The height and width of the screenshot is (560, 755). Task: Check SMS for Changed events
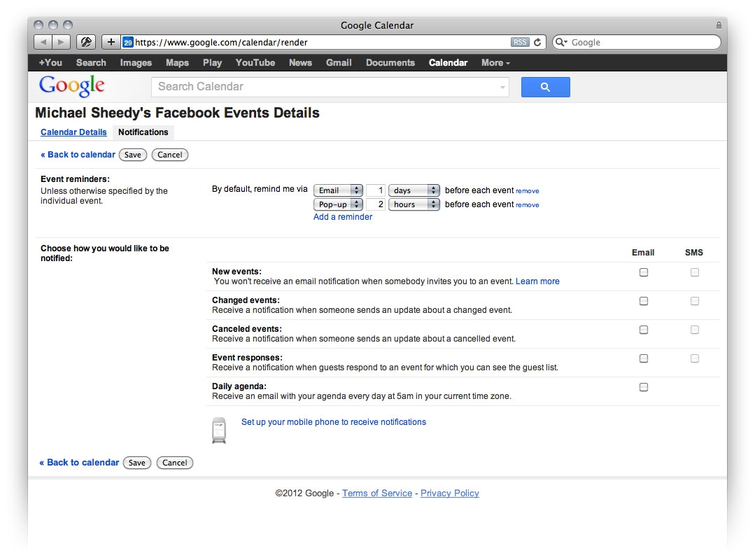coord(694,302)
